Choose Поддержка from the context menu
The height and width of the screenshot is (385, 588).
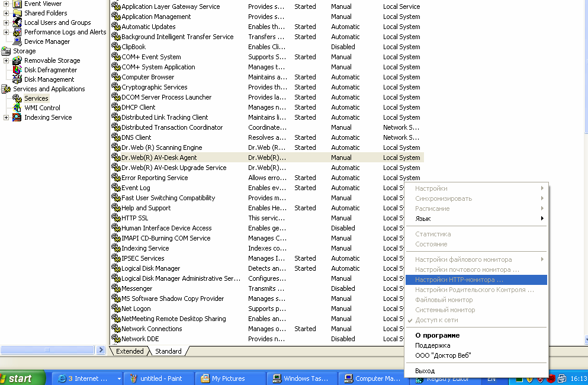(x=476, y=345)
